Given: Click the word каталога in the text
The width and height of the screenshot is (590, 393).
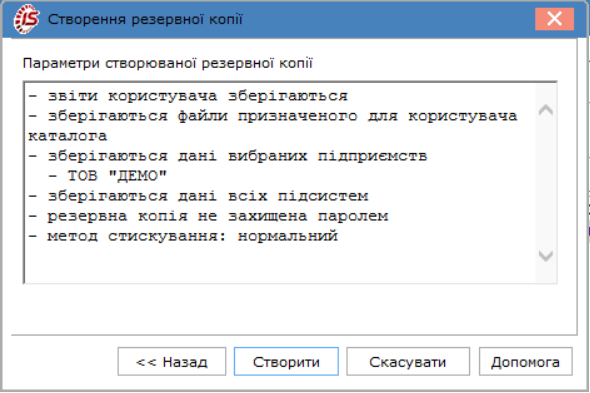Looking at the screenshot, I should pos(68,136).
